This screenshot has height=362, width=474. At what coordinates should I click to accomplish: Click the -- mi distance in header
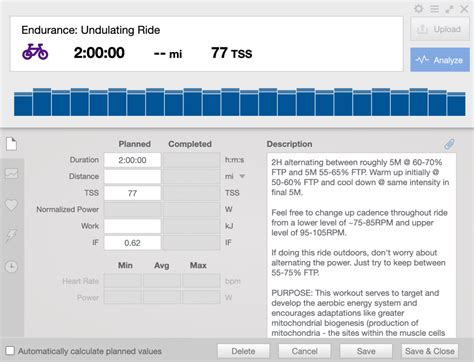tap(168, 53)
